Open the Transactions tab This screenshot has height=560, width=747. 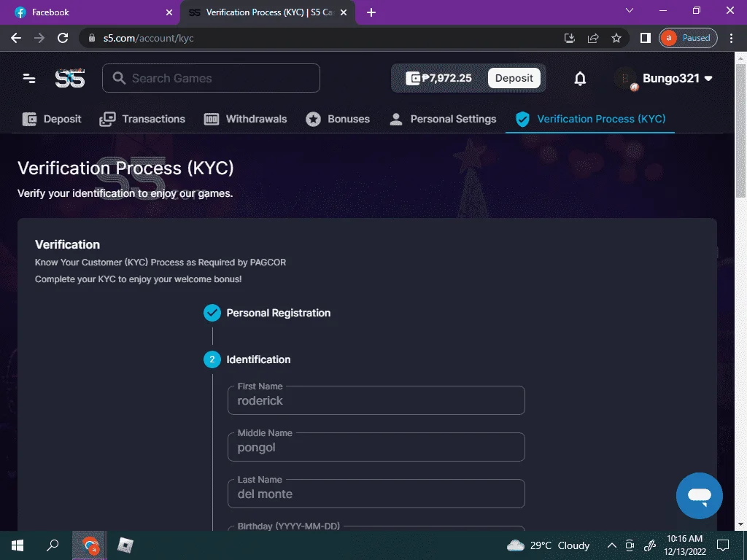(142, 119)
